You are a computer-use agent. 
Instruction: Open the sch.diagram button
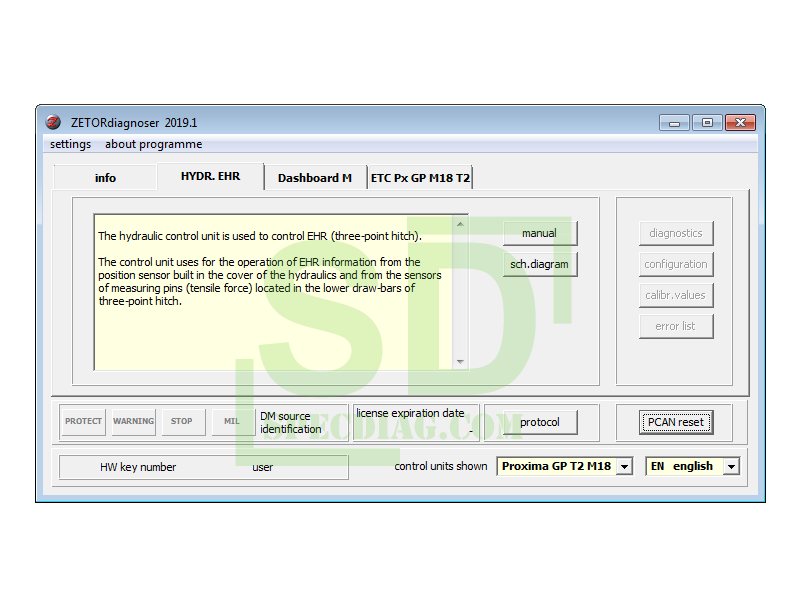(x=539, y=264)
